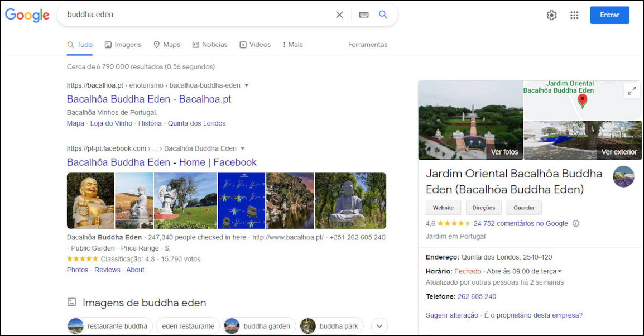The height and width of the screenshot is (336, 644).
Task: Open Bacalhôa Buddha Eden - Bacalhoa.pt result
Action: coord(149,99)
